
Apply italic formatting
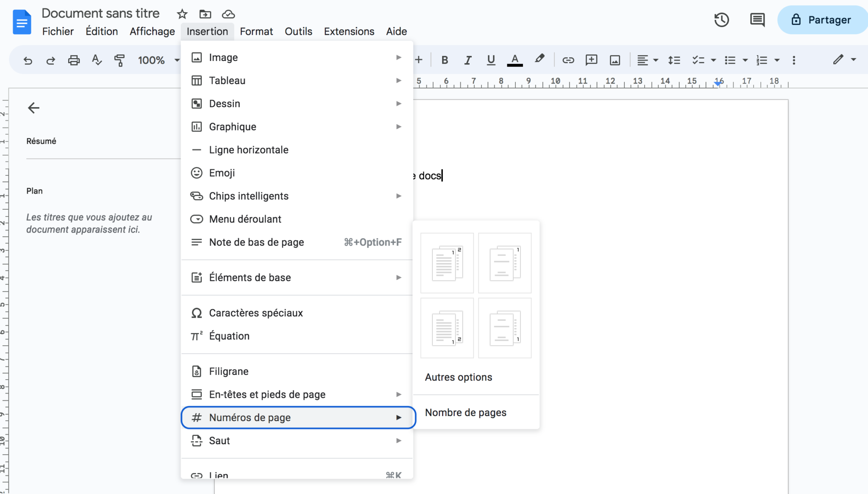(467, 60)
